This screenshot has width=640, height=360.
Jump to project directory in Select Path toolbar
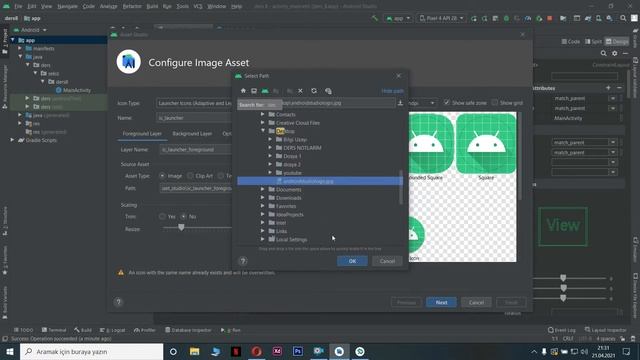(265, 91)
